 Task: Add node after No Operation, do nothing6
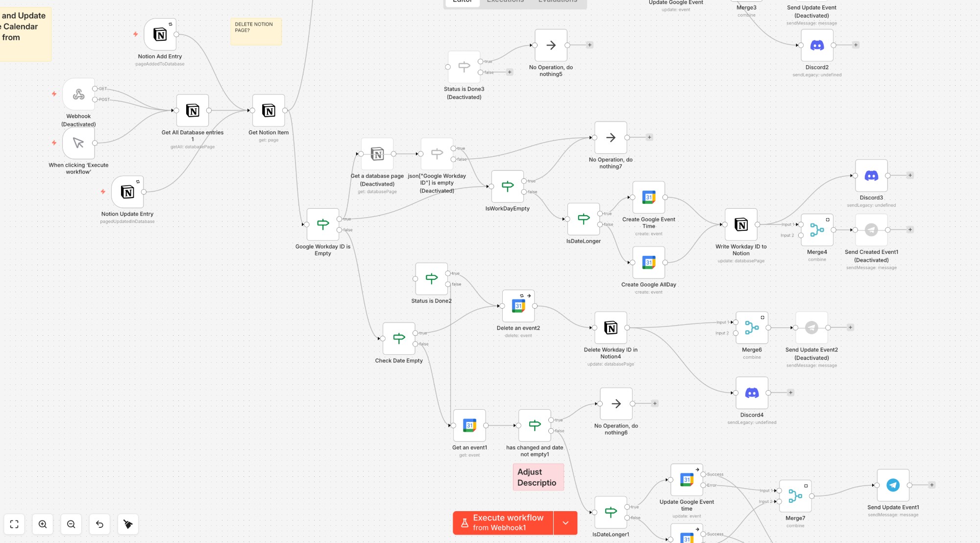[655, 404]
